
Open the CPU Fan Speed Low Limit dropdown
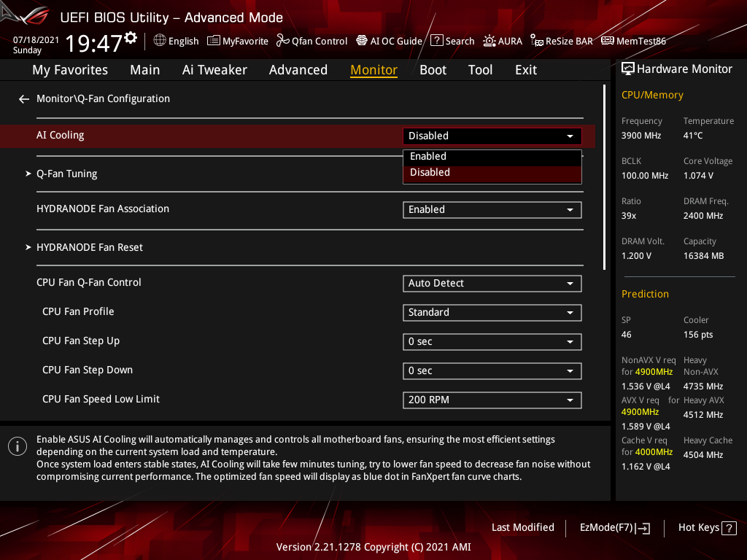pyautogui.click(x=492, y=400)
